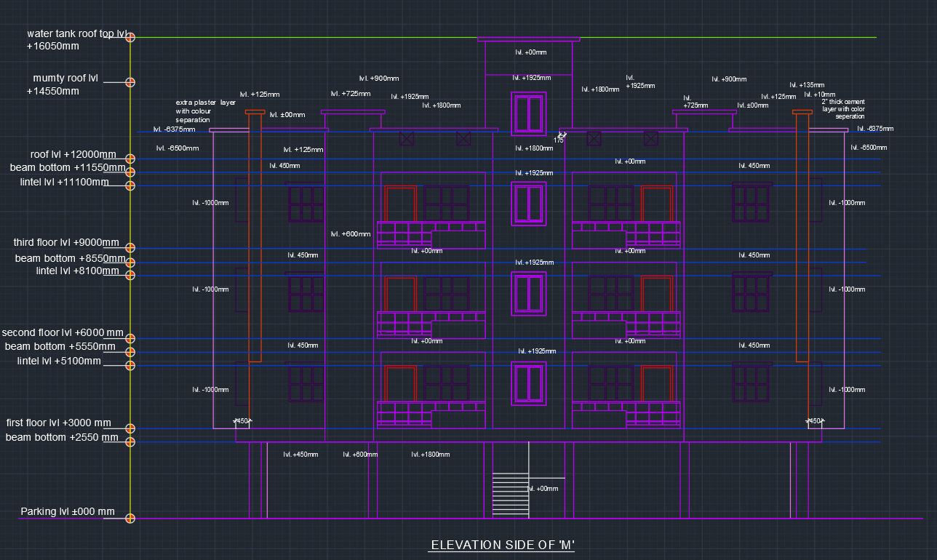Click the level marker circle beside 'Parking lvl'
The width and height of the screenshot is (937, 560).
click(130, 519)
